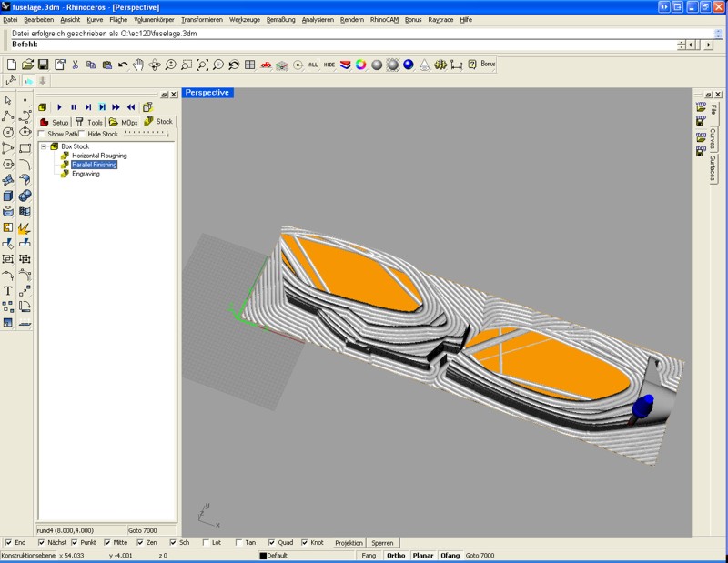This screenshot has width=728, height=563.
Task: Save the model with the floppy disk icon
Action: 43,65
